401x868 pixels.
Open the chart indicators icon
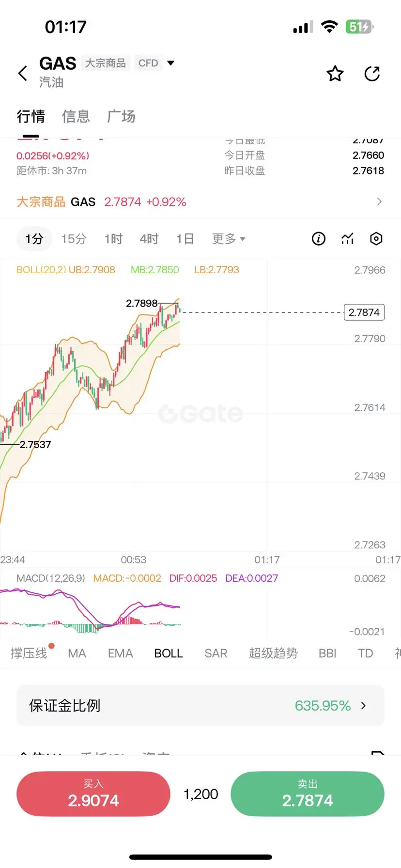tap(347, 239)
